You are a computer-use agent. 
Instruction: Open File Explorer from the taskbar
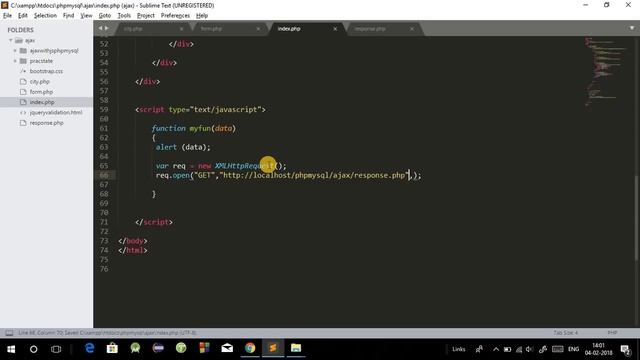point(296,348)
